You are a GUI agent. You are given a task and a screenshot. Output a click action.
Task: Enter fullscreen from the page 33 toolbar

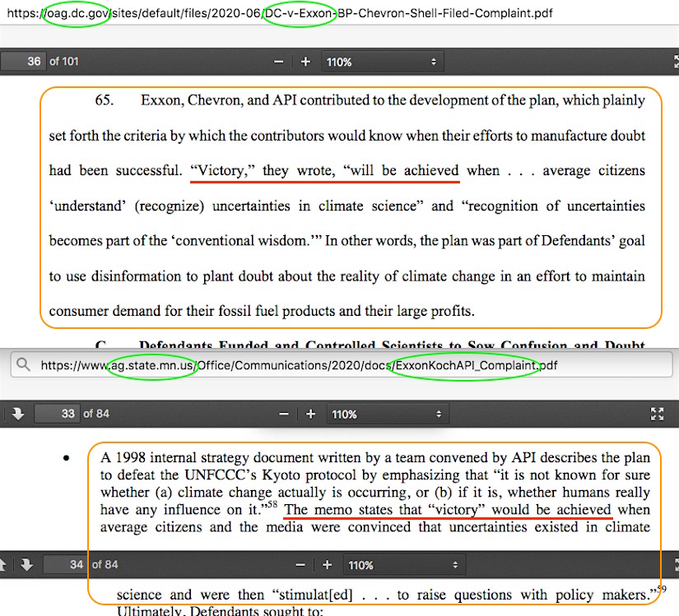pos(657,414)
